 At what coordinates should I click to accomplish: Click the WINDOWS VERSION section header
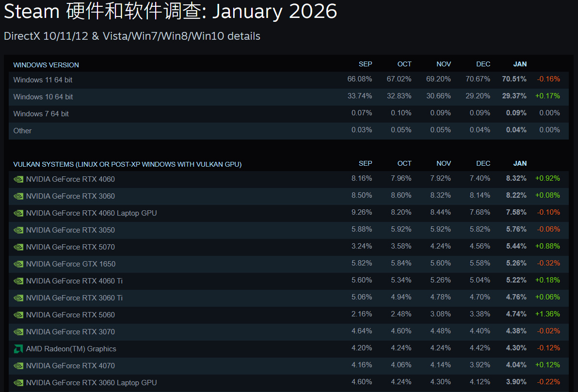(x=46, y=65)
